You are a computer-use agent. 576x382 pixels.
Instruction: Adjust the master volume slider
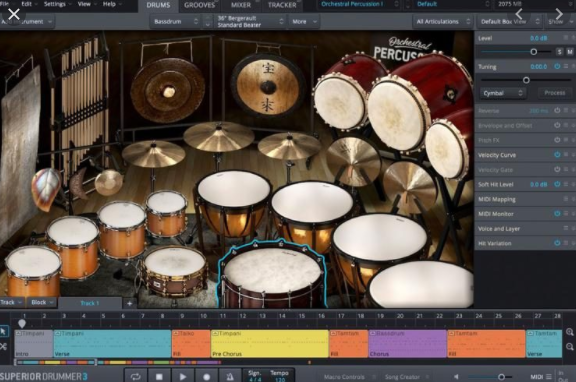click(501, 377)
